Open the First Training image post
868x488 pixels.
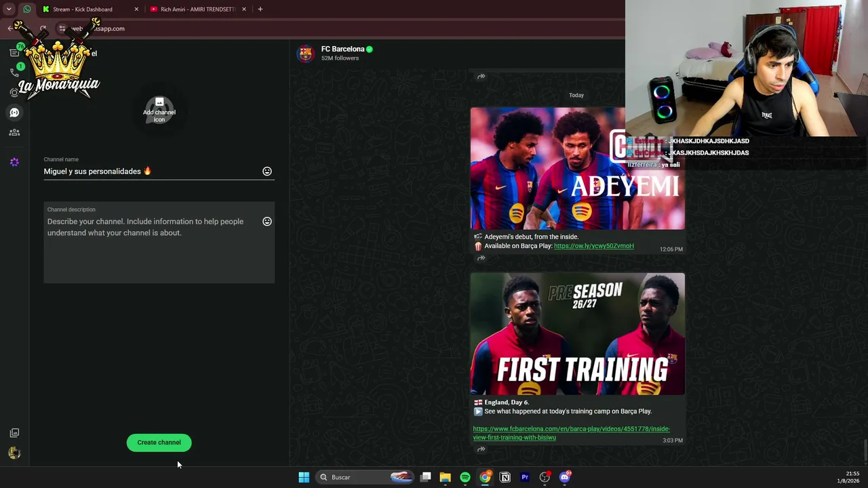point(578,334)
